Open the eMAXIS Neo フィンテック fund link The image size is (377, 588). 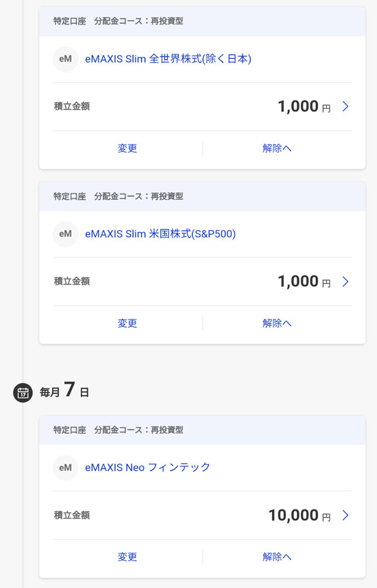pyautogui.click(x=148, y=468)
